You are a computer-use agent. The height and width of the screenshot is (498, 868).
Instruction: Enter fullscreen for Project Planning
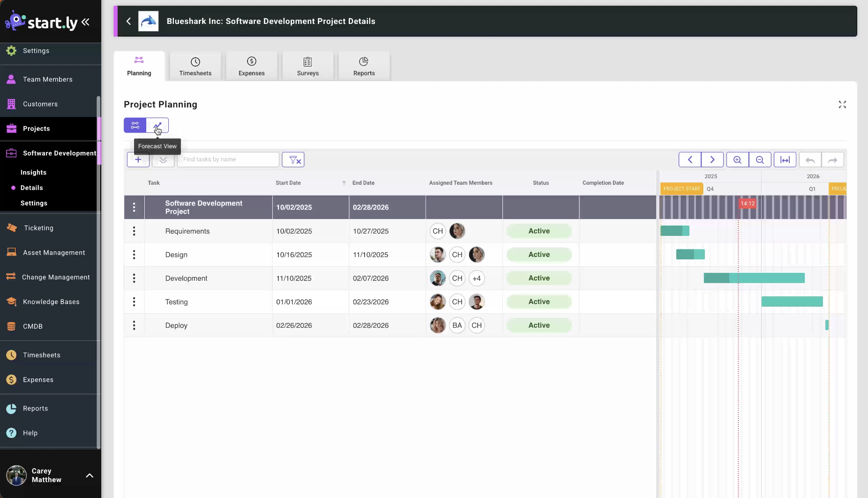[842, 105]
